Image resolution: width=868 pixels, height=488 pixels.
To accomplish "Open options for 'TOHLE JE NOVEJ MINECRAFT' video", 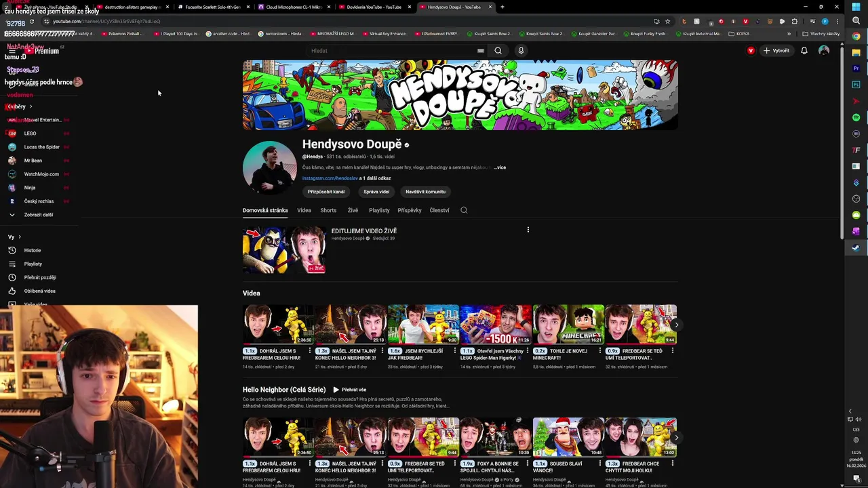I will pos(600,350).
